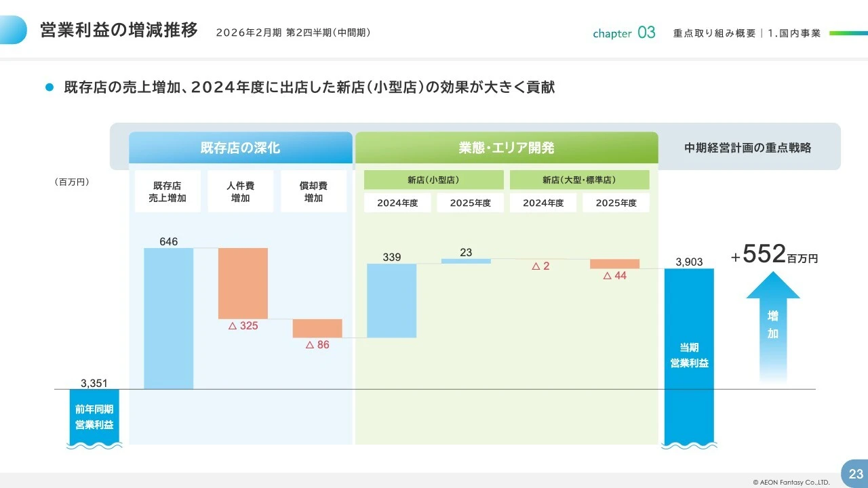Expand the 既存店の深化 section header

240,147
